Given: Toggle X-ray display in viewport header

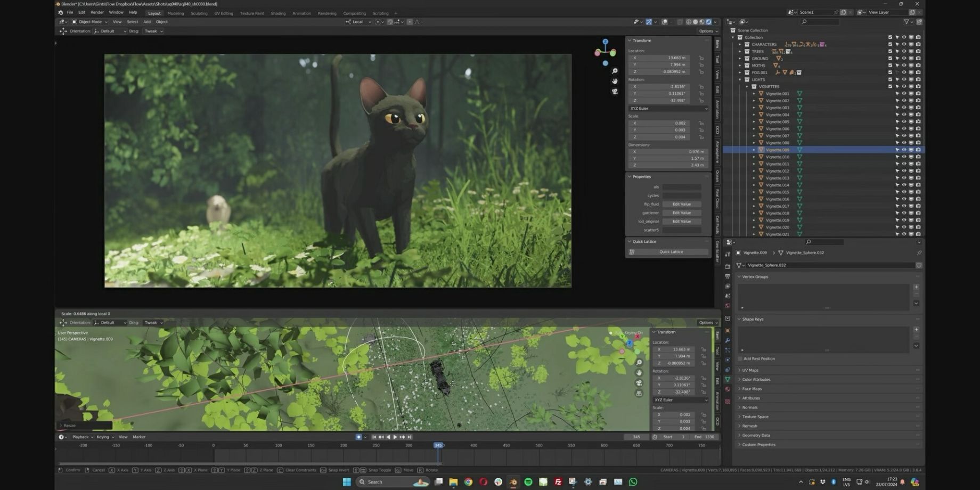Looking at the screenshot, I should coord(680,22).
